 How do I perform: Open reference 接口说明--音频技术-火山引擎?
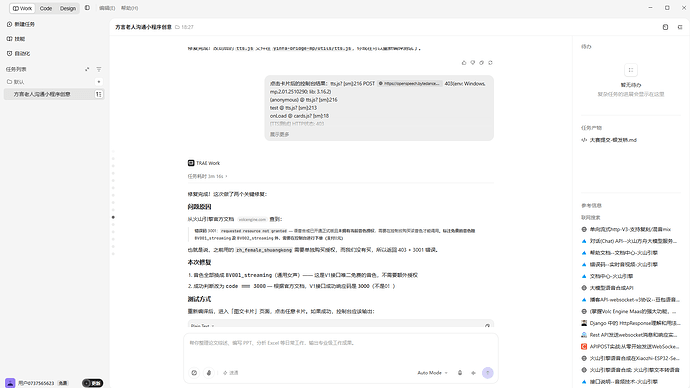click(x=620, y=382)
